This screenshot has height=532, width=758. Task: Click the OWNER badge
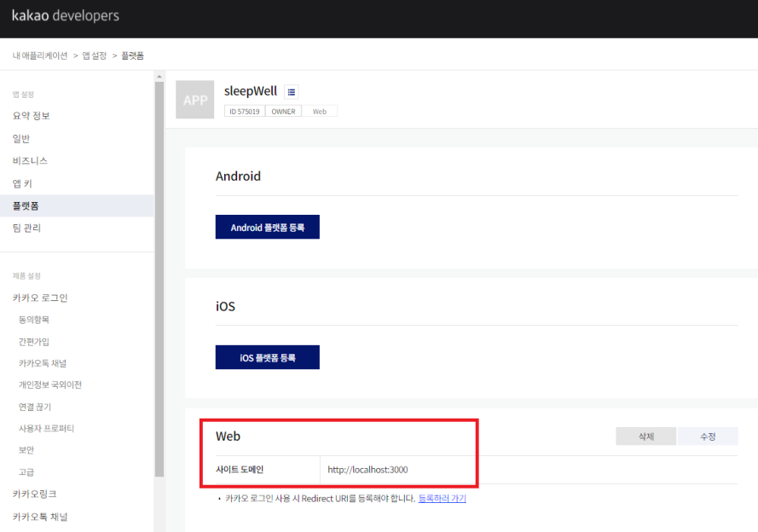point(283,111)
